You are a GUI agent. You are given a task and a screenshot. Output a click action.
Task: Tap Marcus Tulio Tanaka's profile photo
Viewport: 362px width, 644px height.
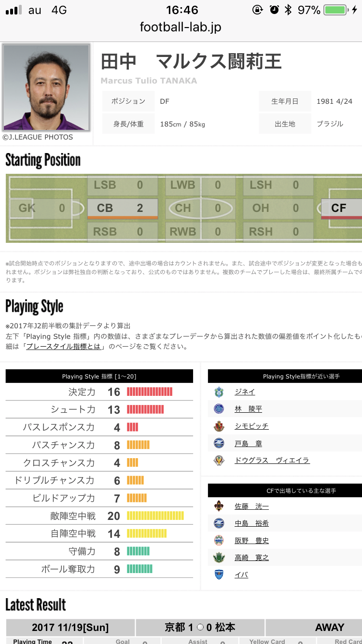46,87
